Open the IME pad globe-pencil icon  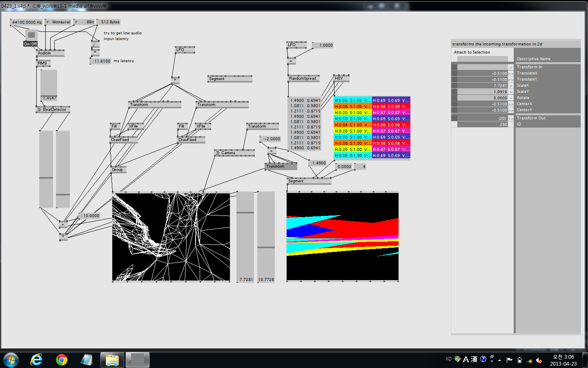pyautogui.click(x=458, y=359)
